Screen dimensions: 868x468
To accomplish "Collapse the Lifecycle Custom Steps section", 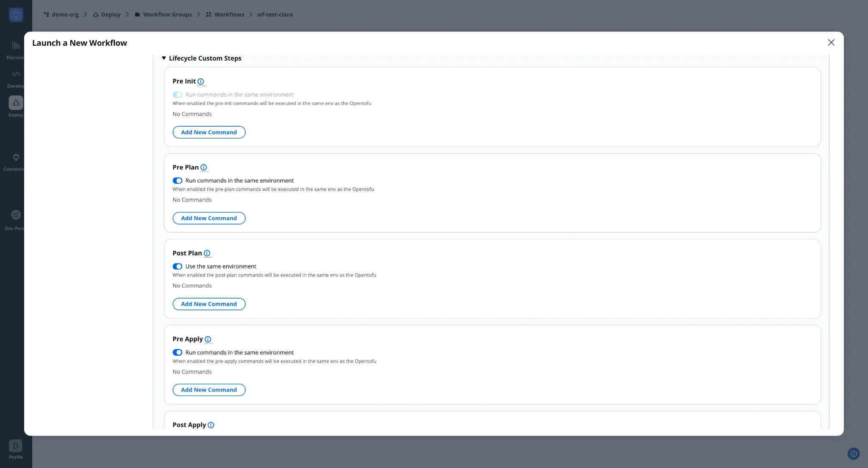I will (x=164, y=58).
